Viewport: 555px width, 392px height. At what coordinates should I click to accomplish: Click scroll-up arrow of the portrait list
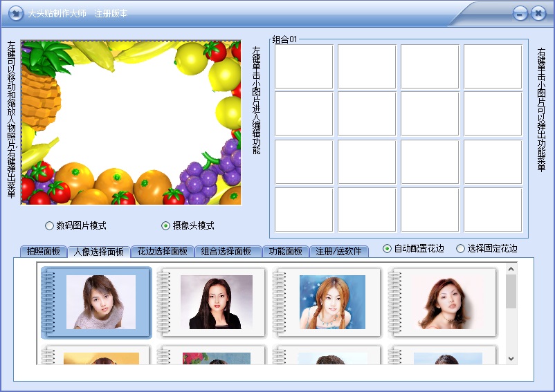click(511, 269)
